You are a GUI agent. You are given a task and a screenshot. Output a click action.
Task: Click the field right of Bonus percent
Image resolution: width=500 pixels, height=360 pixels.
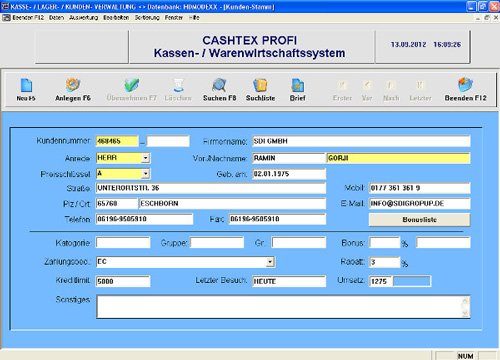coord(443,242)
